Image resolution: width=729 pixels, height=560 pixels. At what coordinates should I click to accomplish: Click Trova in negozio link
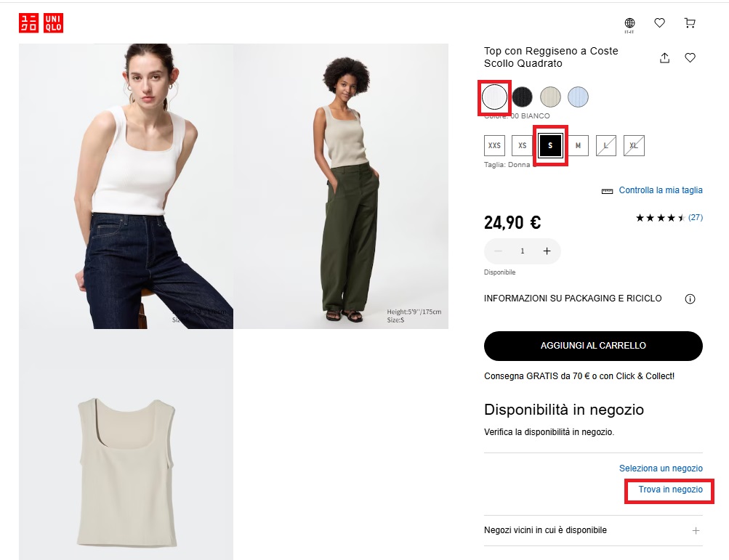coord(670,490)
